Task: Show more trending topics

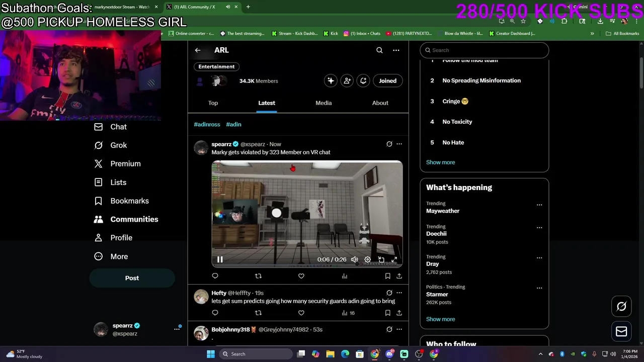Action: tap(440, 319)
